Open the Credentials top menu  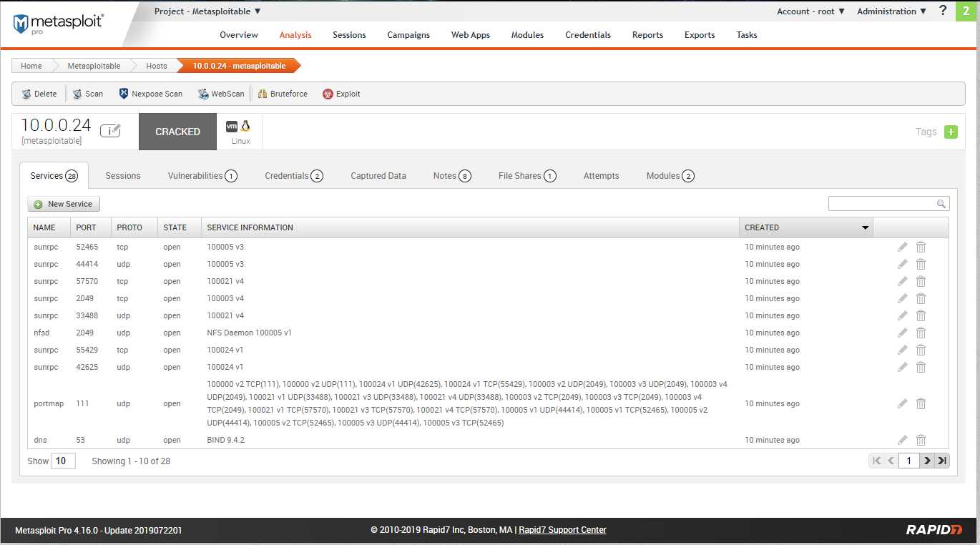pos(588,34)
